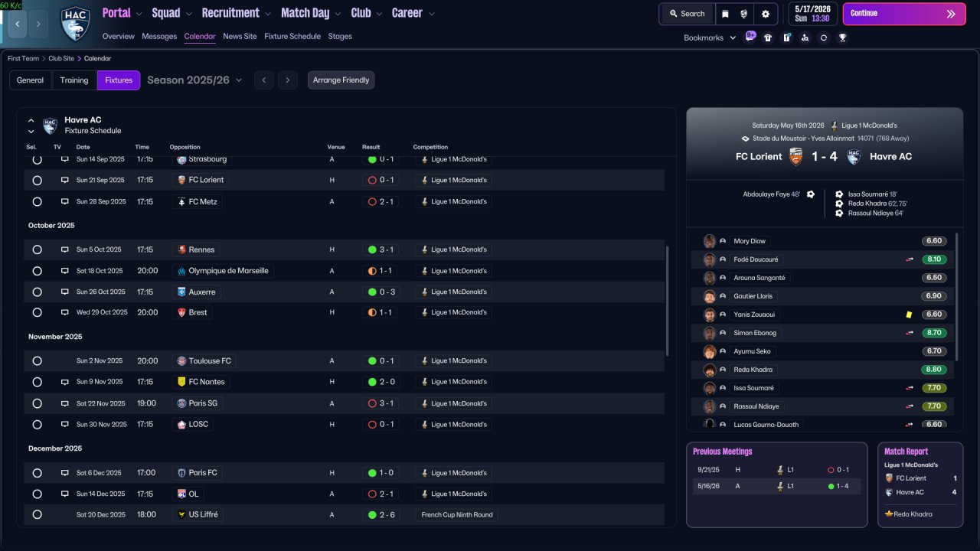
Task: Go to the previous season with the left chevron
Action: [x=263, y=80]
